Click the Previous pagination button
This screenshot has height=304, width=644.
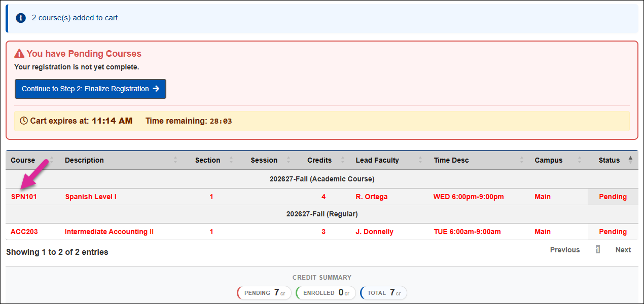coord(565,250)
